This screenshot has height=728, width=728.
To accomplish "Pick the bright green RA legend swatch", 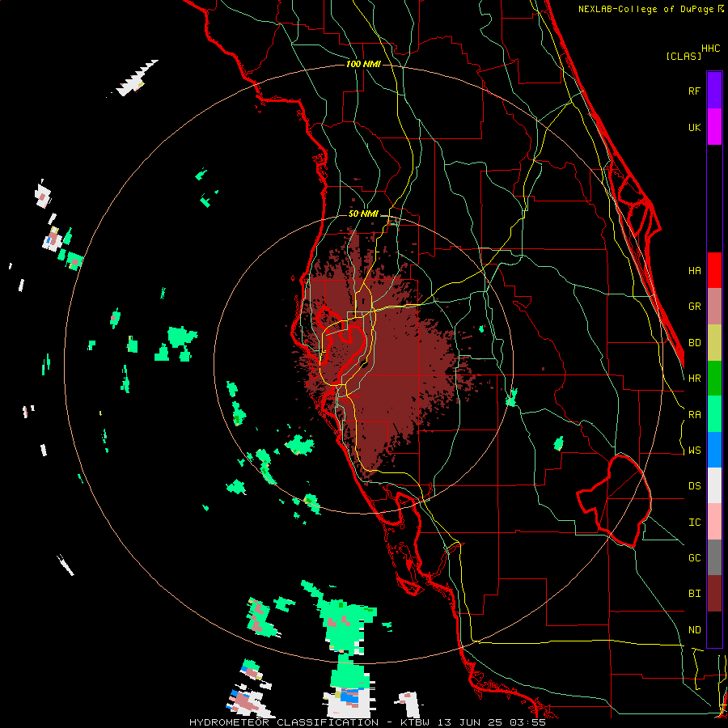I will coord(714,414).
